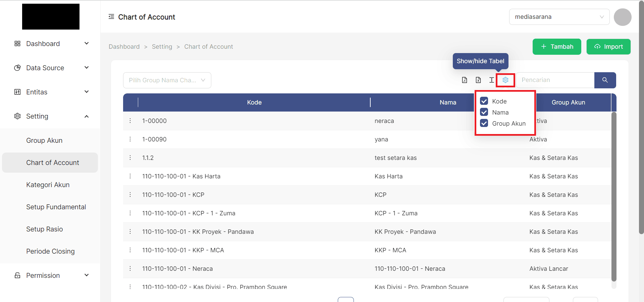Click the table's vertical scrollbar
Viewport: 644px width, 302px height.
(x=614, y=197)
